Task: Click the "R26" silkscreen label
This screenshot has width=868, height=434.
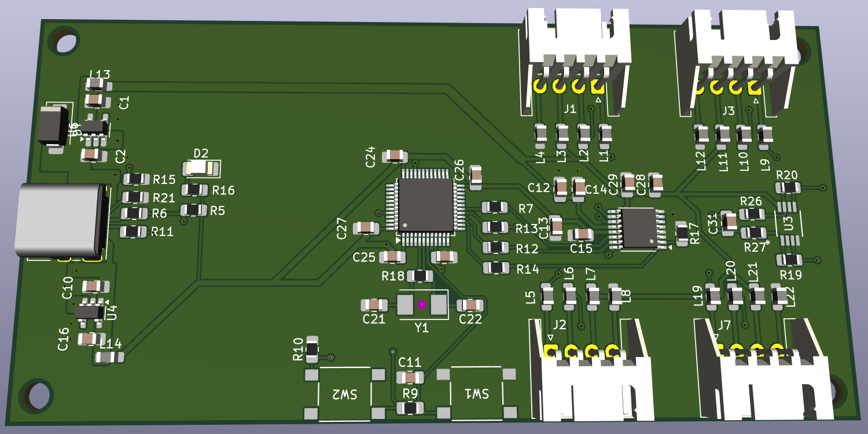Action: click(751, 201)
